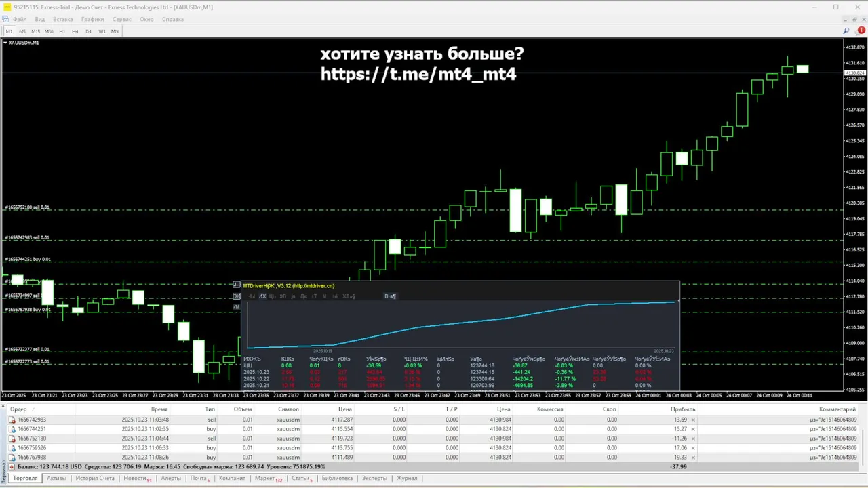Screen dimensions: 868x488
Task: Close order with profit 15.27
Action: coord(693,430)
